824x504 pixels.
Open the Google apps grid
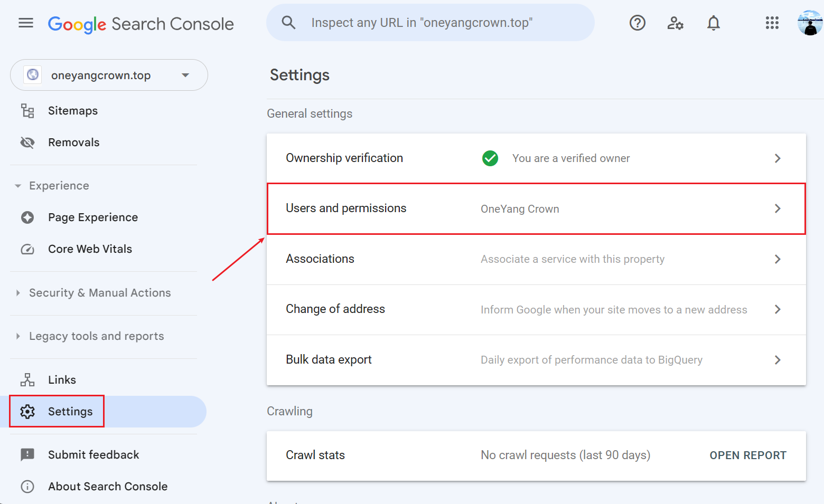point(772,23)
